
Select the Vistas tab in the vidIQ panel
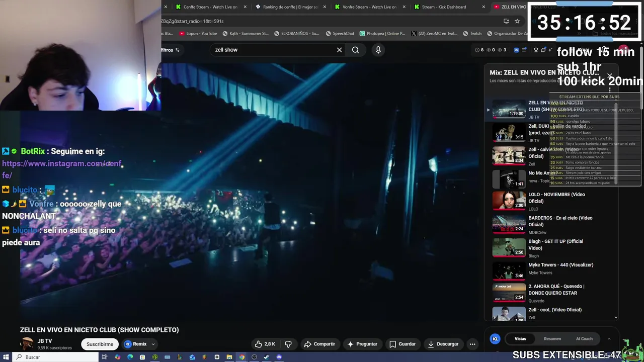point(520,339)
